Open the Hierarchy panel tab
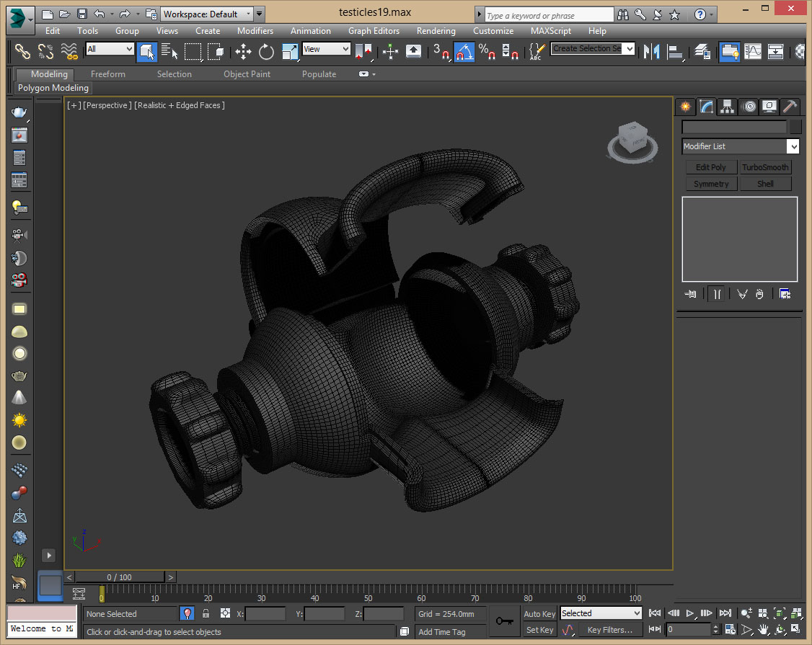The image size is (812, 645). tap(728, 107)
